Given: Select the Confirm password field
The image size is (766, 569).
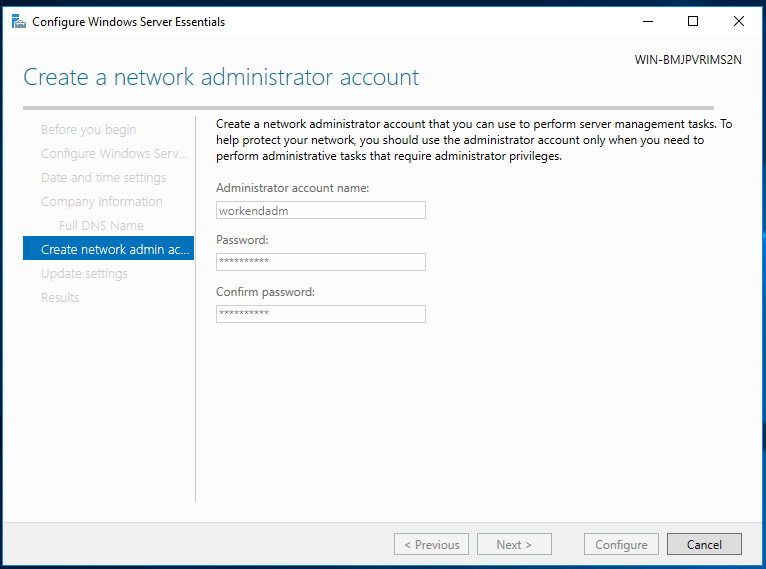Looking at the screenshot, I should tap(320, 314).
